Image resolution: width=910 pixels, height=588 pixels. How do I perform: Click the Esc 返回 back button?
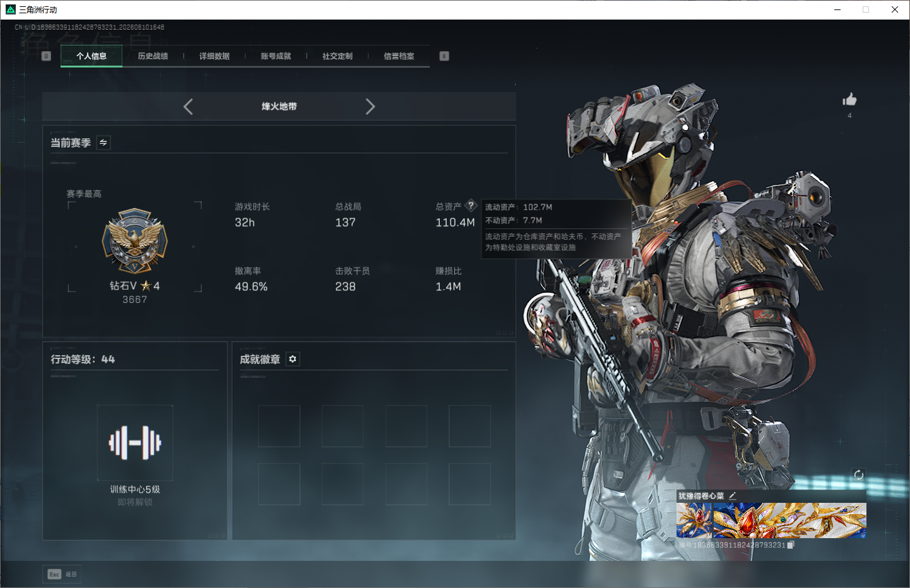[62, 574]
